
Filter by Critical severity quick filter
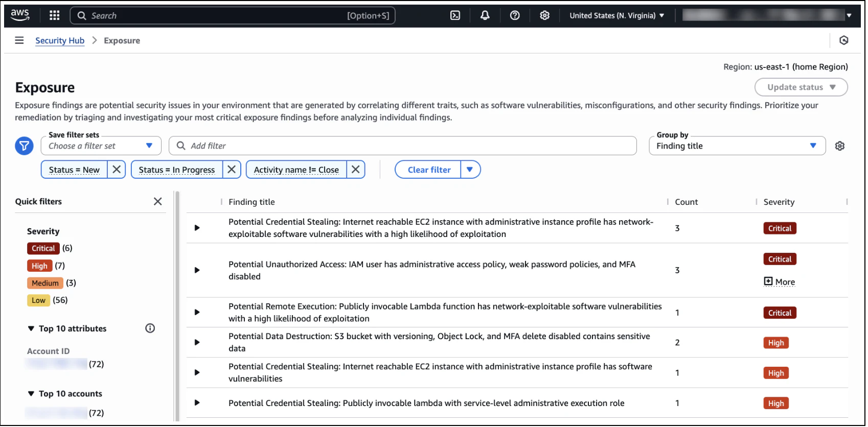tap(43, 249)
